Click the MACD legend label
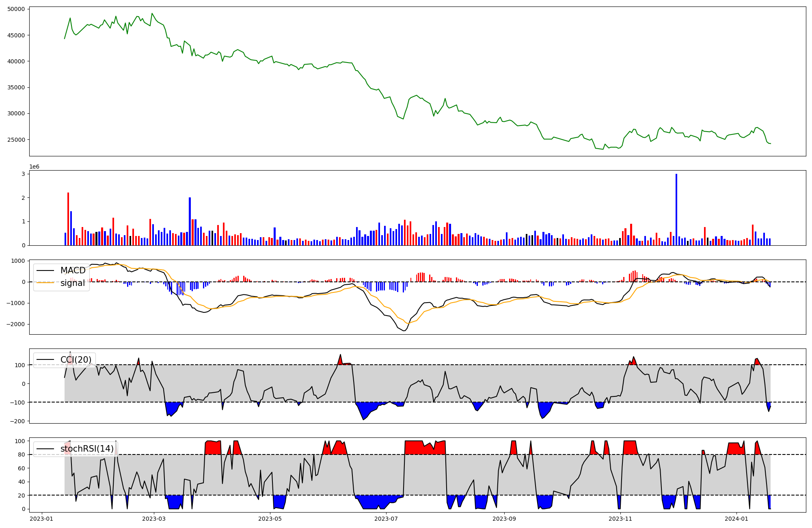Screen dimensions: 812x528 [x=73, y=270]
